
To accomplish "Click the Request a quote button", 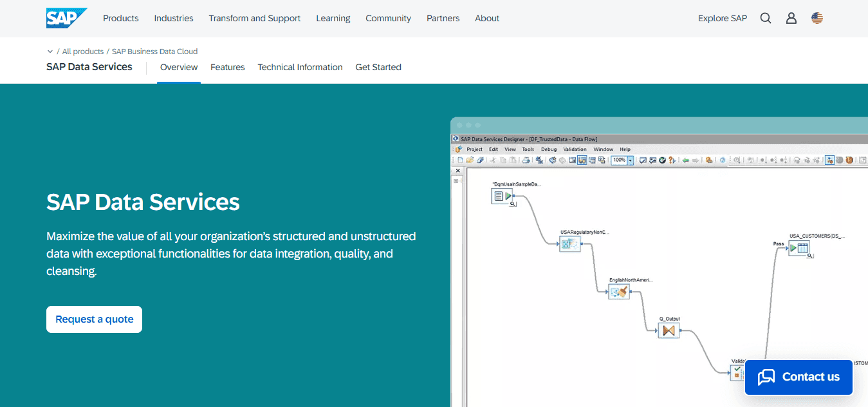I will tap(94, 319).
